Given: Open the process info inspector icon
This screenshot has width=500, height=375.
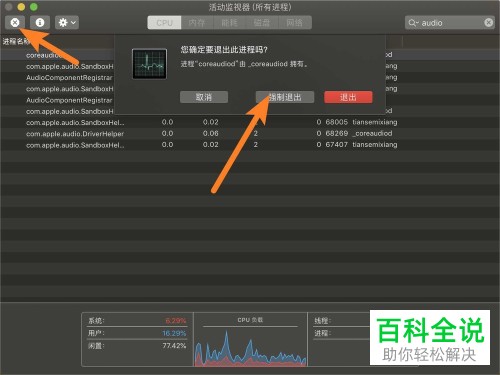Looking at the screenshot, I should tap(40, 22).
